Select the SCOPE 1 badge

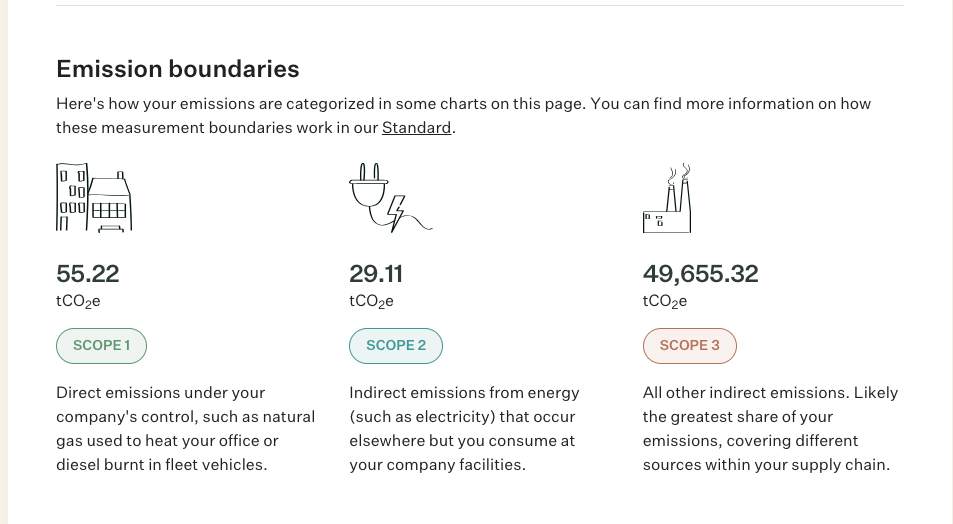point(101,346)
